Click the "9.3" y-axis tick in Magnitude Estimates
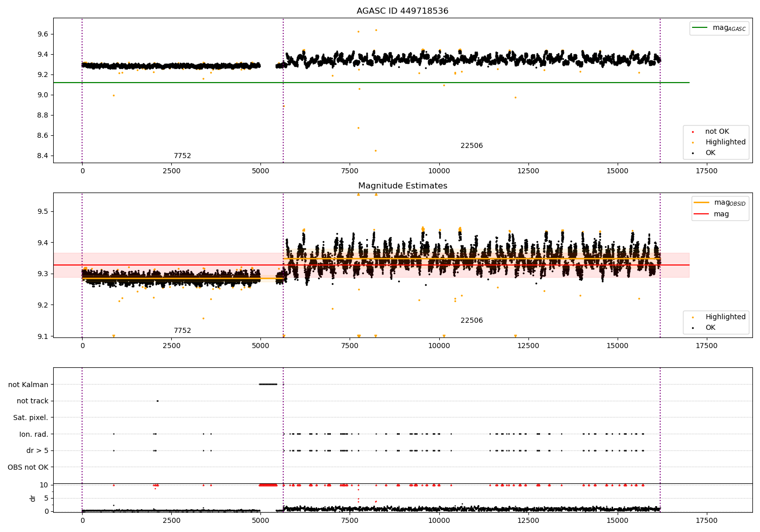760x532 pixels. click(43, 274)
